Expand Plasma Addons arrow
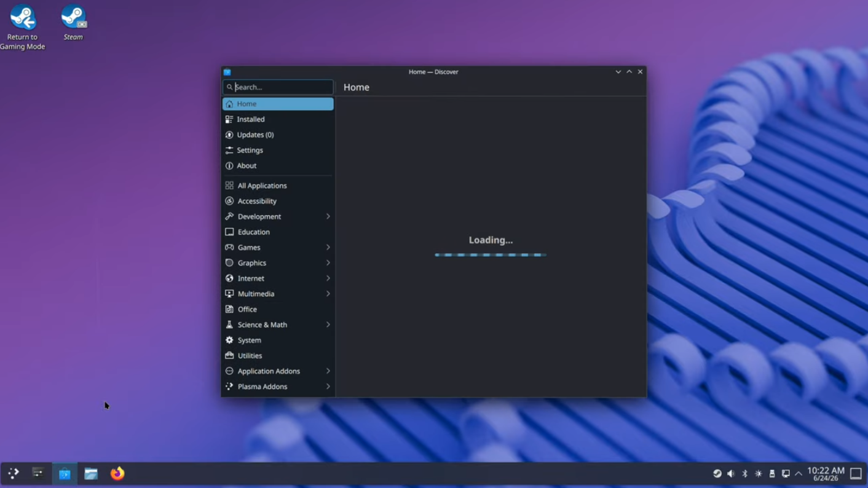The width and height of the screenshot is (868, 488). tap(328, 387)
